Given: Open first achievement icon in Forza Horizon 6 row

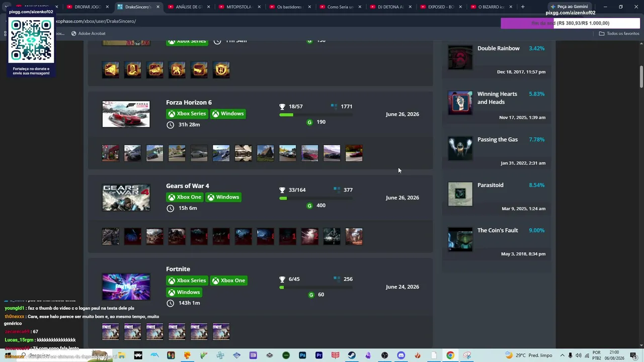Looking at the screenshot, I should pyautogui.click(x=111, y=153).
